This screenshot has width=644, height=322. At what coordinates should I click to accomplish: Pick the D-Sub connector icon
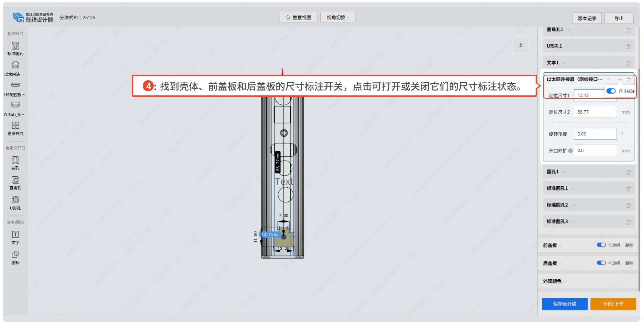pyautogui.click(x=15, y=105)
